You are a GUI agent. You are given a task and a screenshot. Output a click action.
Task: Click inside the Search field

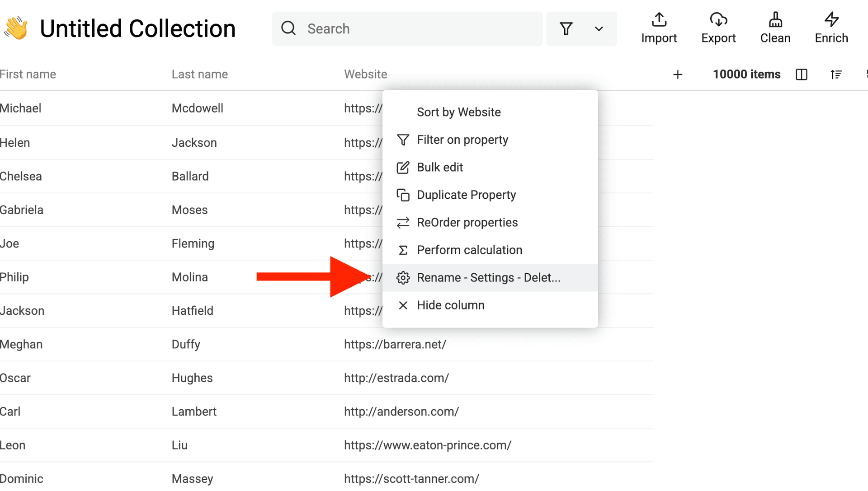[407, 28]
